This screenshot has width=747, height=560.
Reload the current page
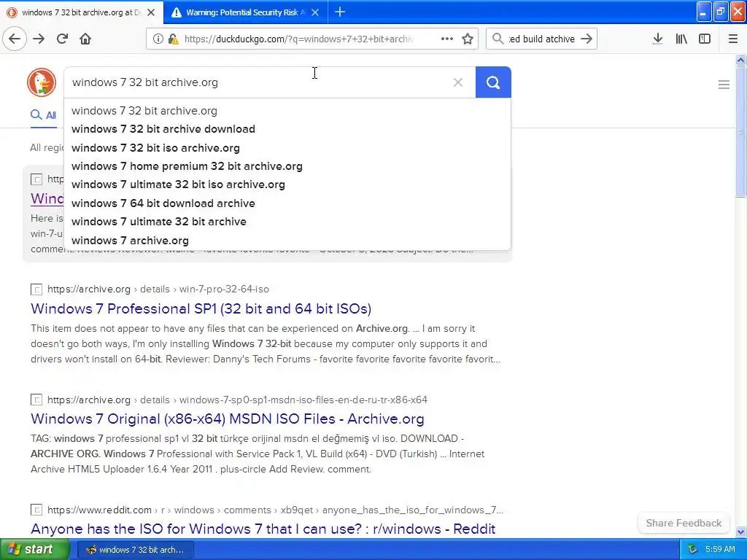[x=62, y=39]
